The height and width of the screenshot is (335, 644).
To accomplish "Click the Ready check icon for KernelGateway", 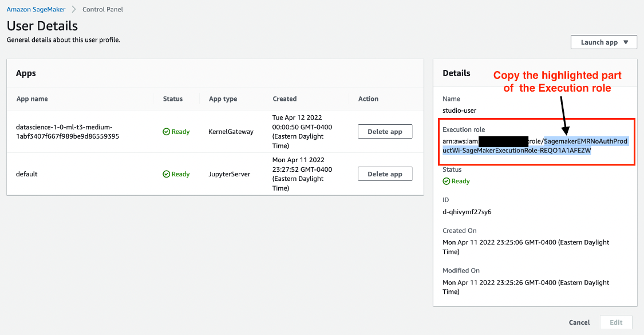I will tap(167, 132).
